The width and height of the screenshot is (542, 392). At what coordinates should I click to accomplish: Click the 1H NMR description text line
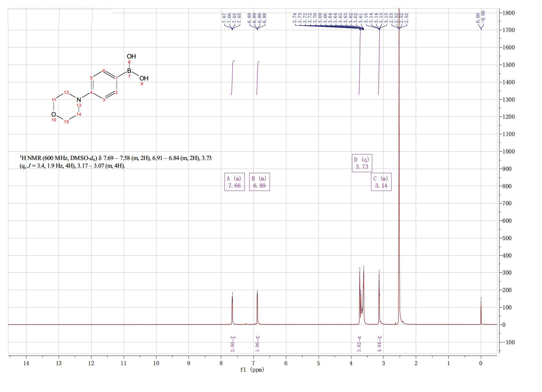[x=116, y=162]
